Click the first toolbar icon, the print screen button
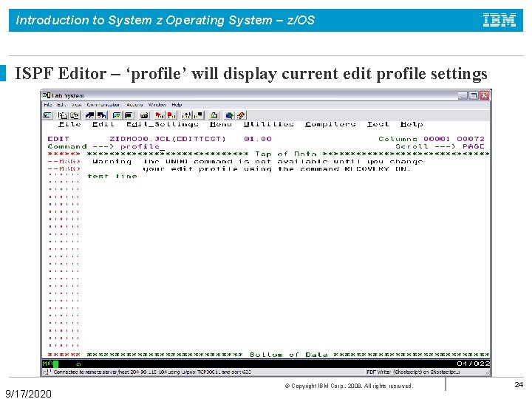Screen dimensions: 532x399 [x=48, y=115]
